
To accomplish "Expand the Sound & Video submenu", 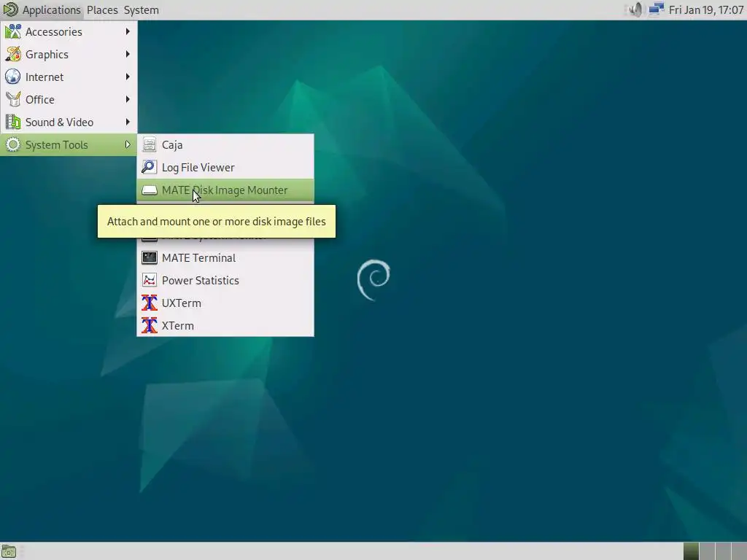I will pyautogui.click(x=69, y=122).
